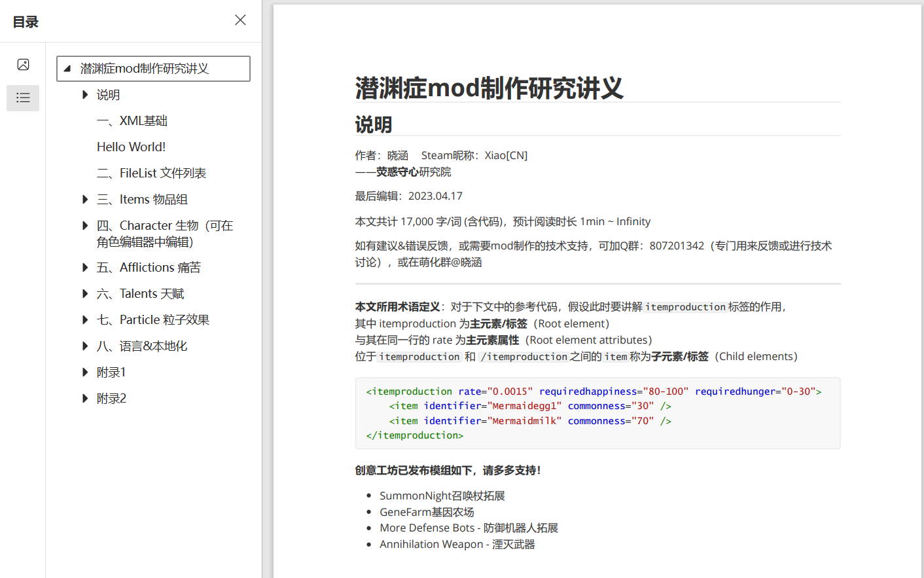
Task: Open 附录2 outline entry
Action: tap(111, 399)
